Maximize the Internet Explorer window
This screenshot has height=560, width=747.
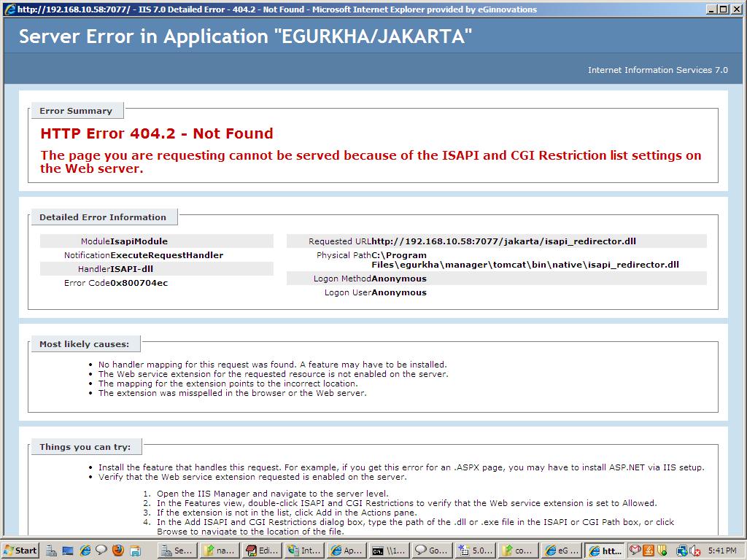tap(723, 9)
